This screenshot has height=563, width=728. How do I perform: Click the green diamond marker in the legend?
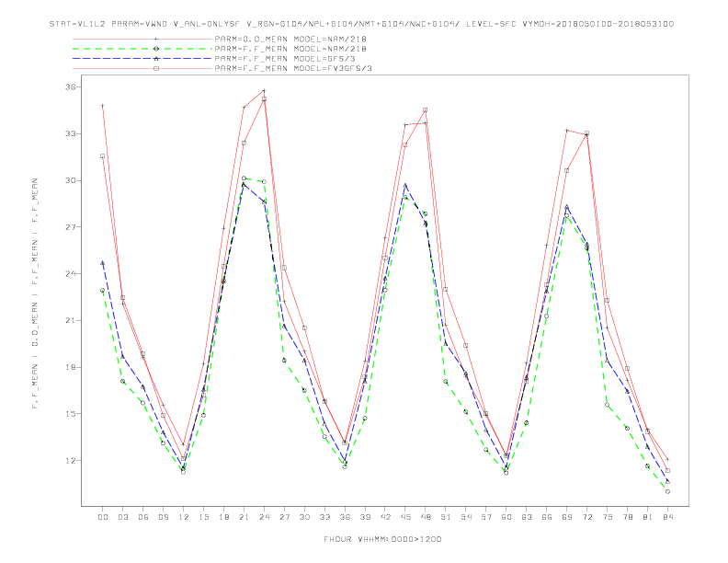tap(156, 49)
